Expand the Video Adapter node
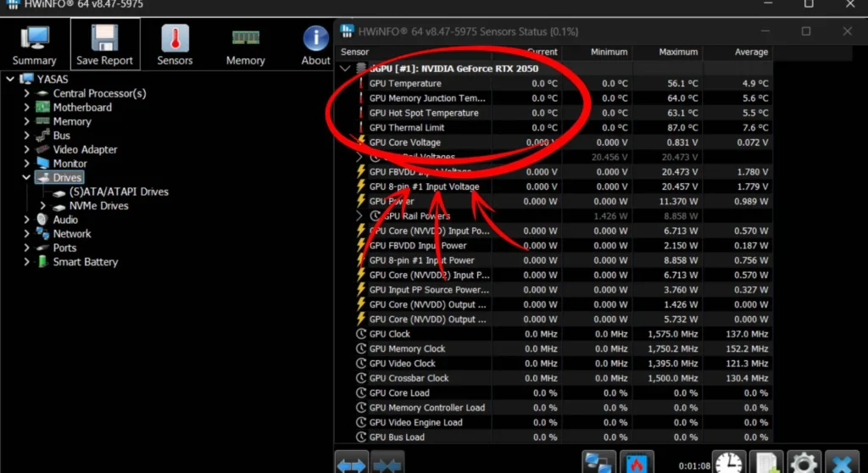 pyautogui.click(x=26, y=149)
